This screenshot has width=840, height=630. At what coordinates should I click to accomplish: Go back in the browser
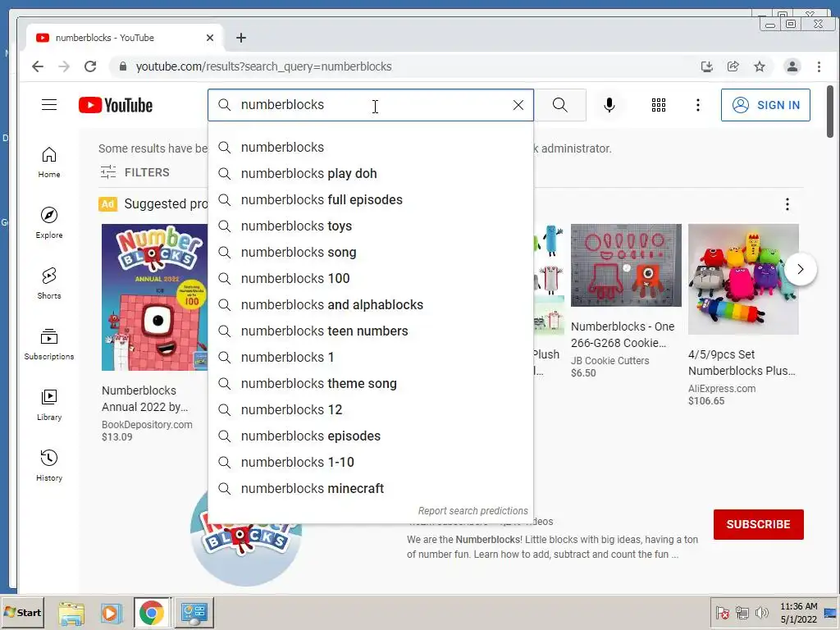click(38, 66)
